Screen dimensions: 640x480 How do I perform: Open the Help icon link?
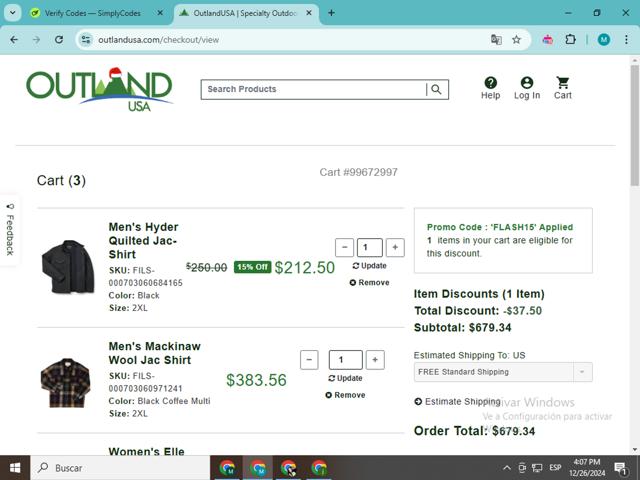click(490, 88)
